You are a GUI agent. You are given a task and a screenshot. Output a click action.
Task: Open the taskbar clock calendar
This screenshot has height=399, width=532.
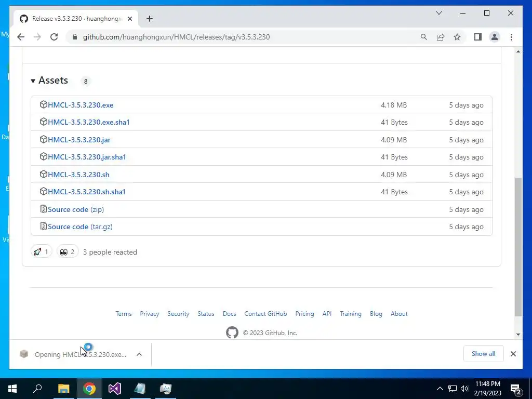click(487, 389)
